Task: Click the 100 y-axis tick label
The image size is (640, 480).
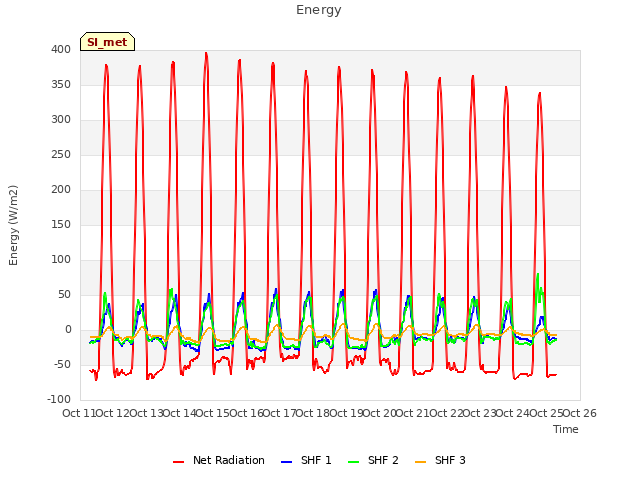Action: (x=61, y=260)
